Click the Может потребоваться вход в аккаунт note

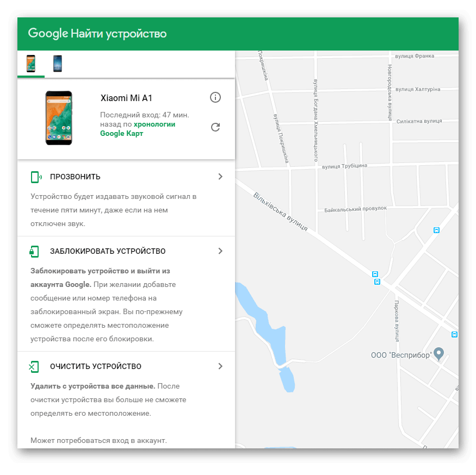click(98, 440)
